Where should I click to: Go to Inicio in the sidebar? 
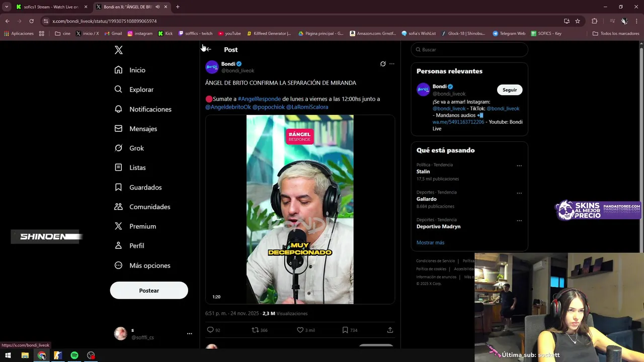tap(130, 70)
